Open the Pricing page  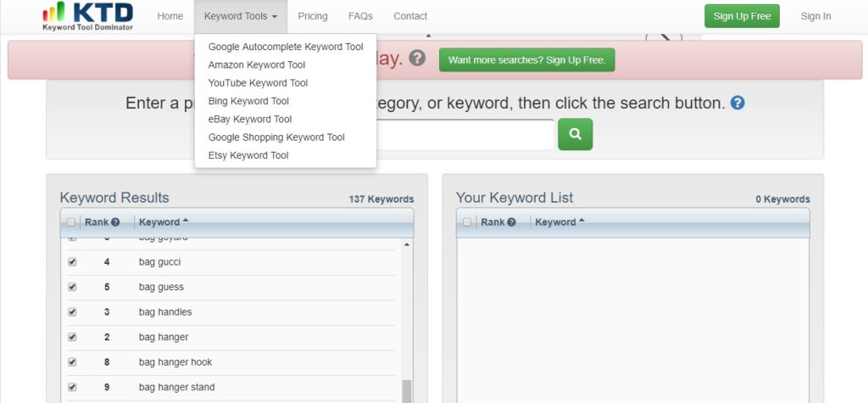point(313,16)
